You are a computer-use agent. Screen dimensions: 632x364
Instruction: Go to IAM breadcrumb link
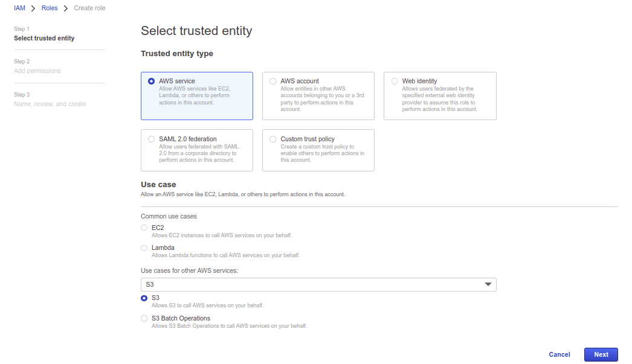point(19,8)
